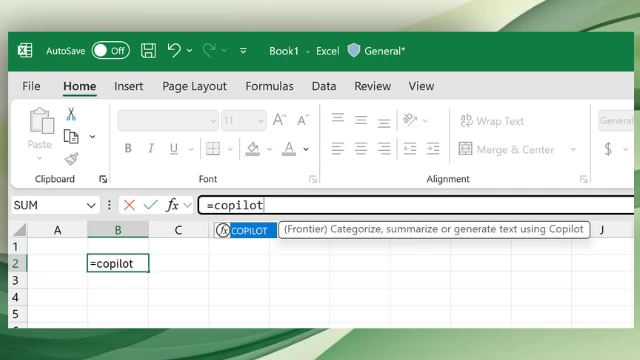Expand the Paste options arrow
Image resolution: width=640 pixels, height=360 pixels.
pos(40,158)
